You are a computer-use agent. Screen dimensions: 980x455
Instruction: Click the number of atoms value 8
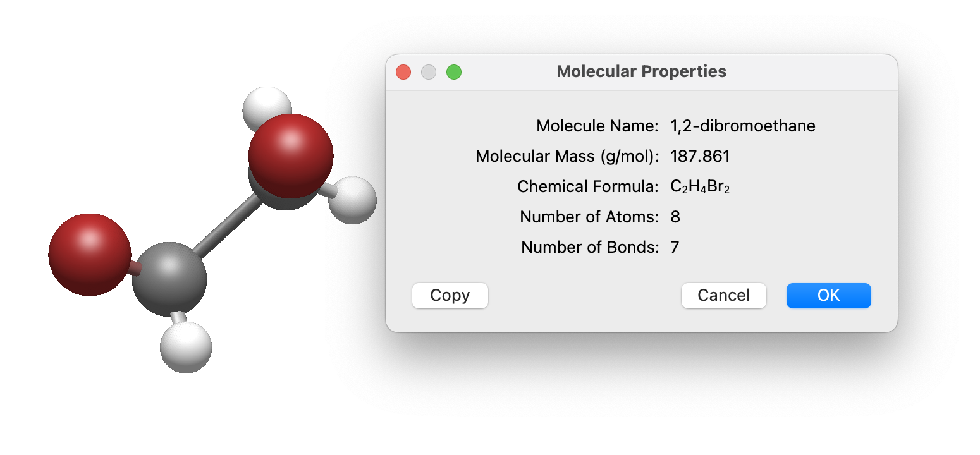click(x=675, y=217)
